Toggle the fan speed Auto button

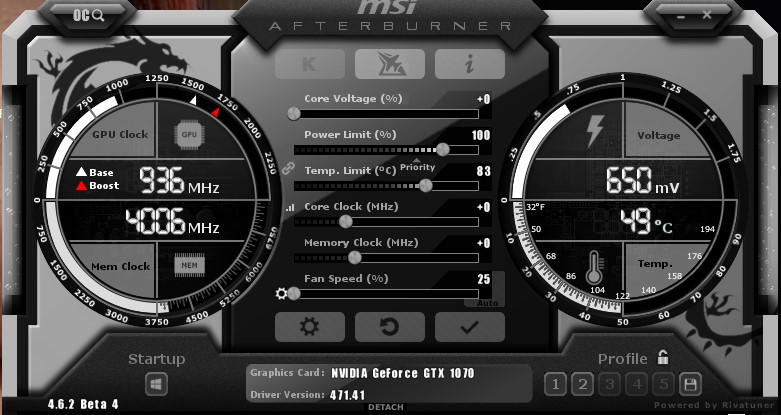pyautogui.click(x=487, y=302)
